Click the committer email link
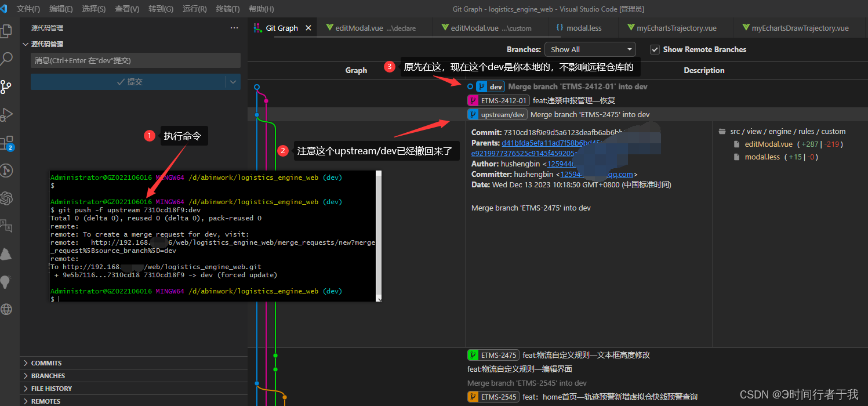Viewport: 868px width, 406px height. click(x=597, y=174)
